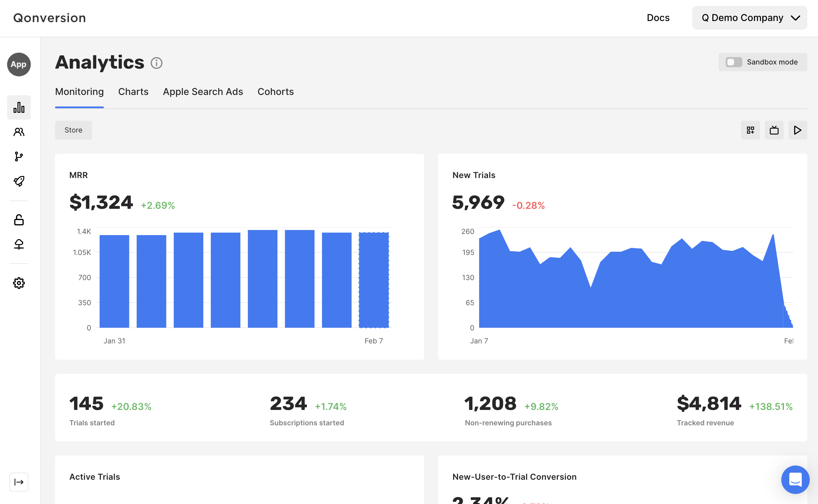
Task: Click the Analytics info icon
Action: coord(156,63)
